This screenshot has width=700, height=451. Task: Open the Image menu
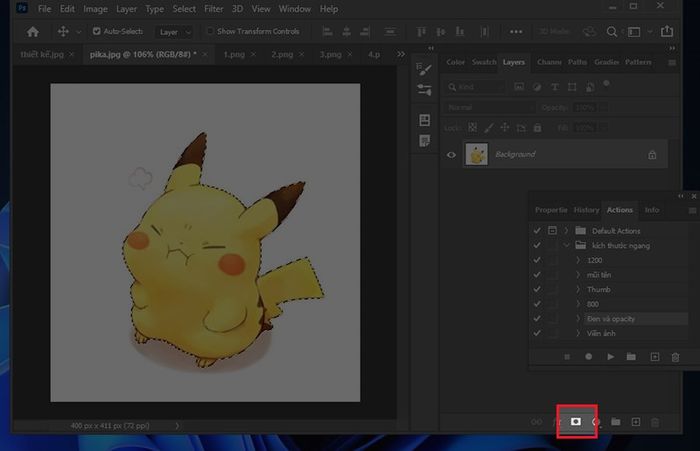pos(95,9)
